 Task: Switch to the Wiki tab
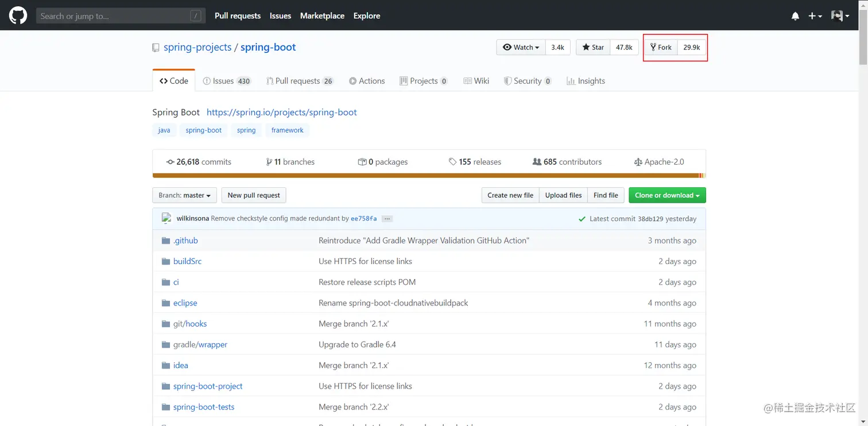coord(476,81)
